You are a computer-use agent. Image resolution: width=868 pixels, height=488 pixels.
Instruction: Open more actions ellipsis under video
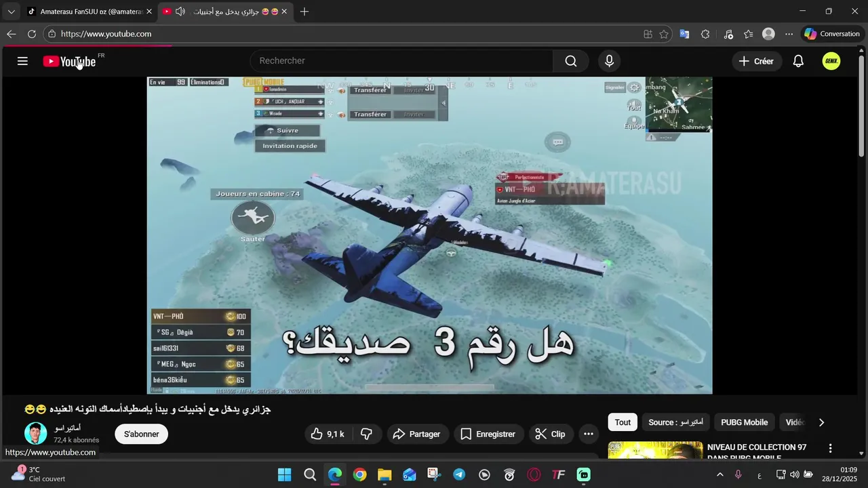tap(589, 434)
